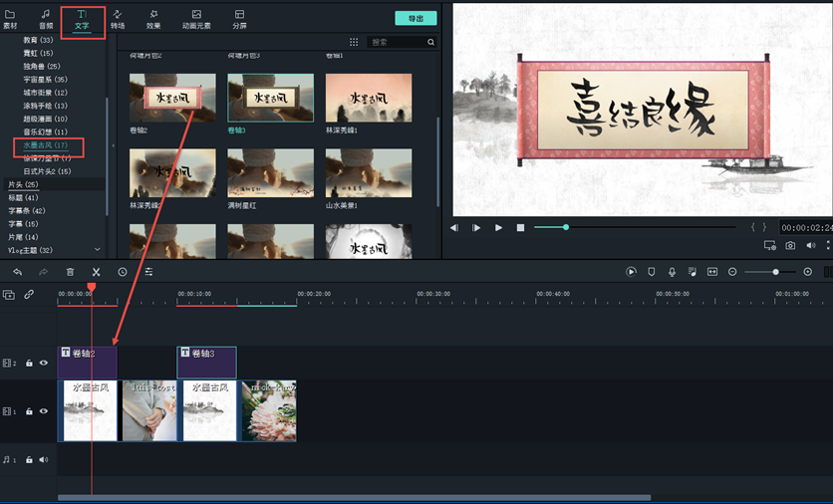
Task: Delete the selected clip with trash icon
Action: coord(70,272)
